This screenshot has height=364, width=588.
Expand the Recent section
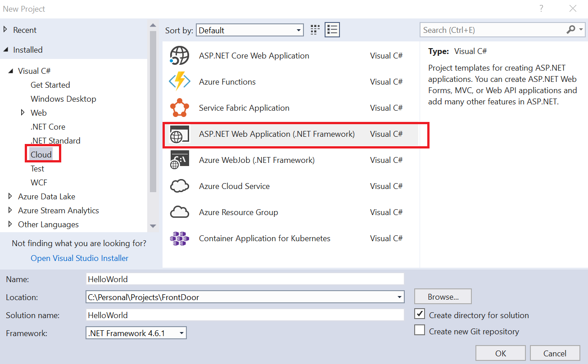click(x=5, y=30)
